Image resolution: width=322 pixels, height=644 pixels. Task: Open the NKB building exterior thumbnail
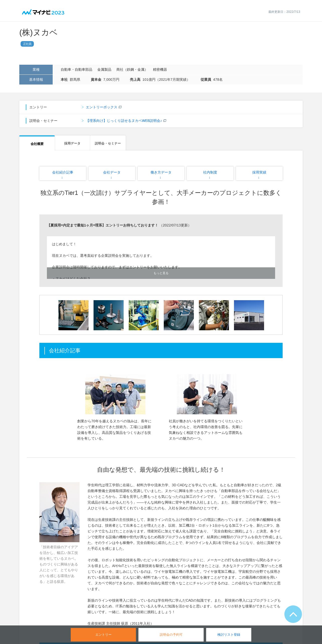[249, 315]
